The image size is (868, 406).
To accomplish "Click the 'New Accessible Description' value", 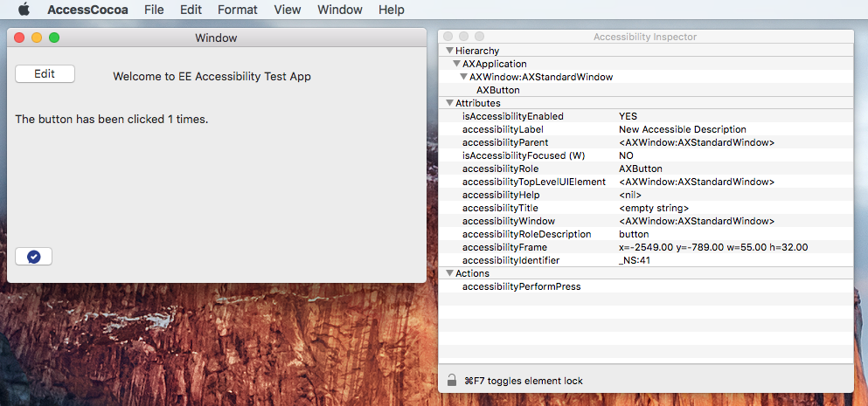I will (x=683, y=129).
